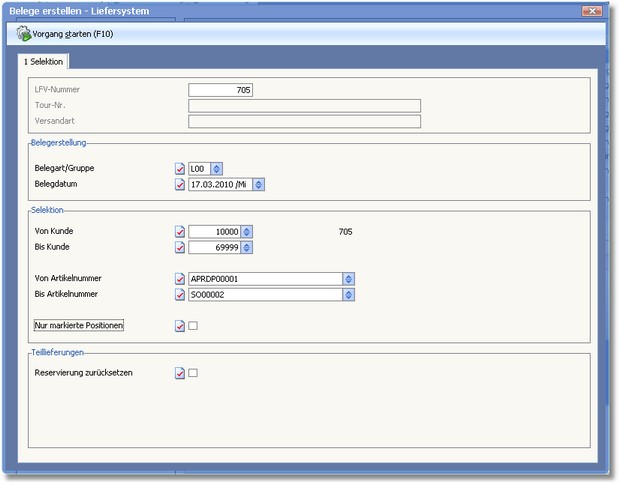
Task: Tick the Reservierung zurücksetzen checkbox
Action: pos(194,373)
